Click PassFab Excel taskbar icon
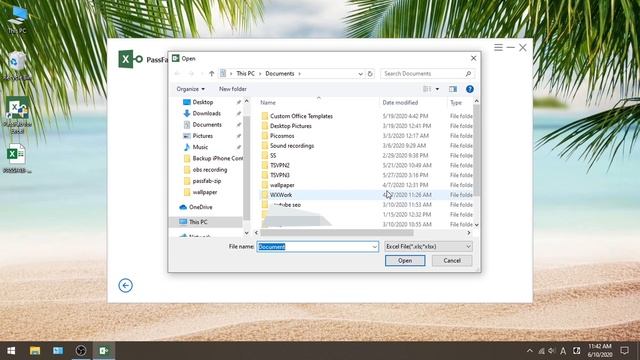640x360 pixels. [x=104, y=351]
